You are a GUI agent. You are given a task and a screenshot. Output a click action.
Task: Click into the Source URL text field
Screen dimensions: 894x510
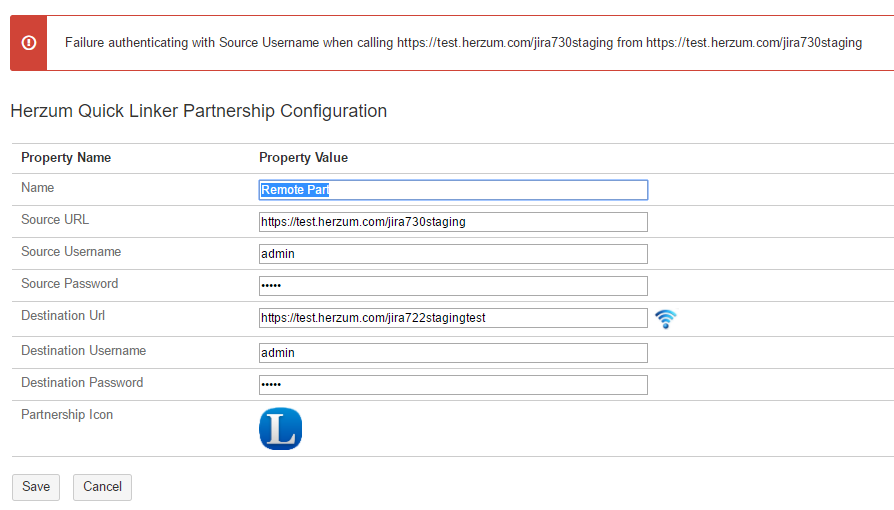click(x=453, y=222)
